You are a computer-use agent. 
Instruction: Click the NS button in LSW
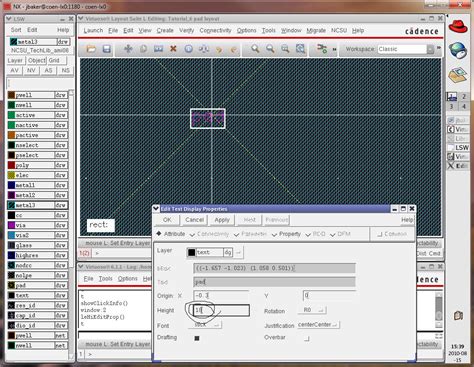click(65, 71)
